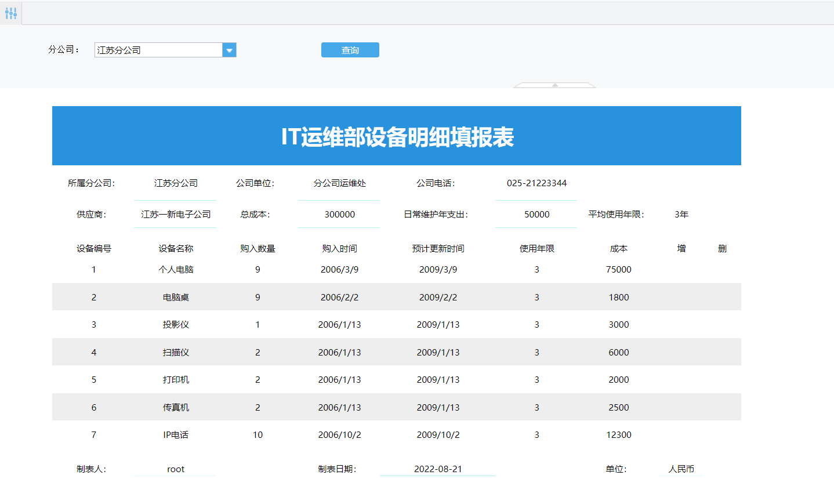The image size is (834, 504).
Task: Collapse the parameter panel using the up arrow handle
Action: click(554, 85)
